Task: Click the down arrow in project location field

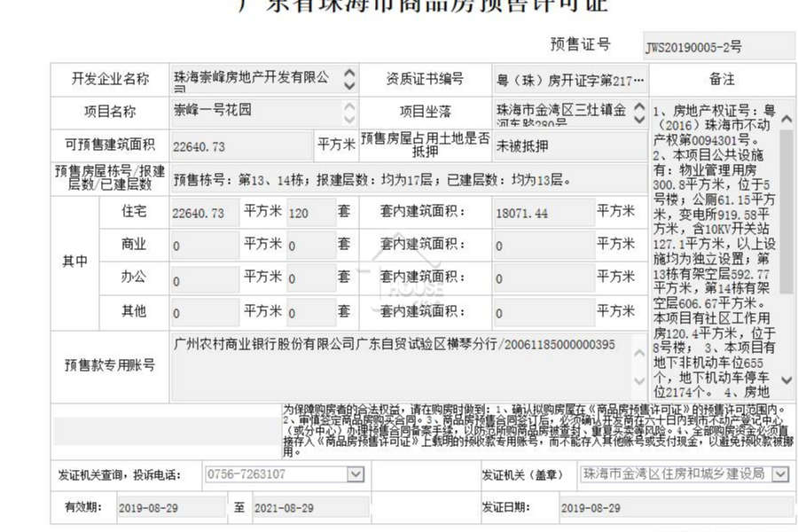Action: [639, 119]
